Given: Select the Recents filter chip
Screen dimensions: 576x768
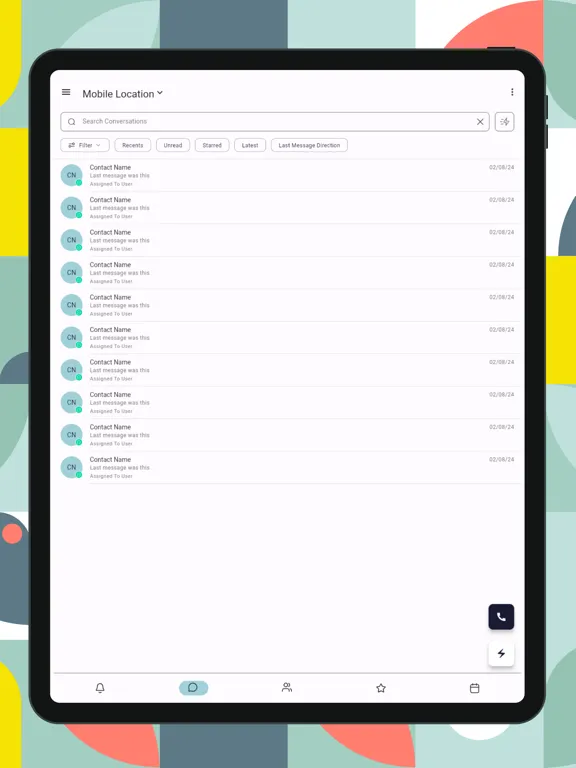Looking at the screenshot, I should [133, 145].
